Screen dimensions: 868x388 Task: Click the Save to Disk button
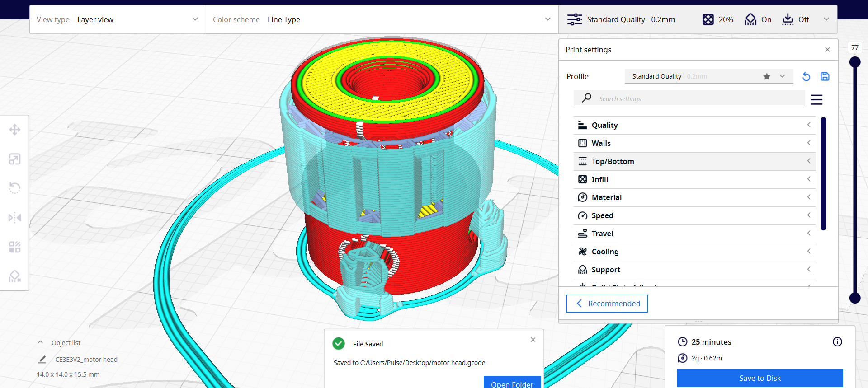coord(759,378)
